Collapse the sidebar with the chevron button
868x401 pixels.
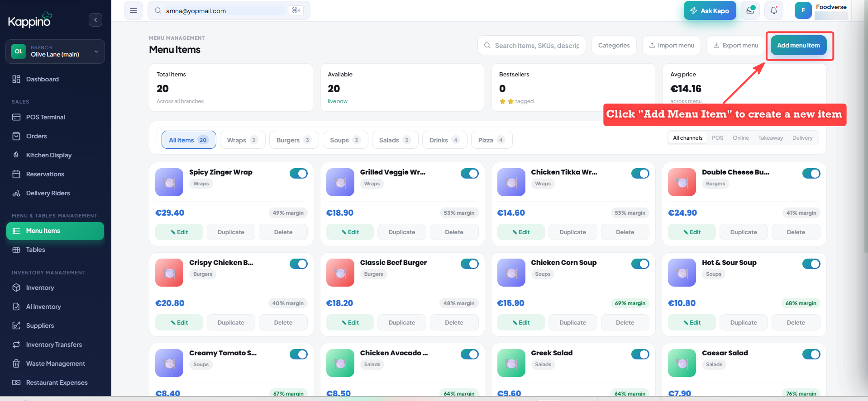[95, 20]
